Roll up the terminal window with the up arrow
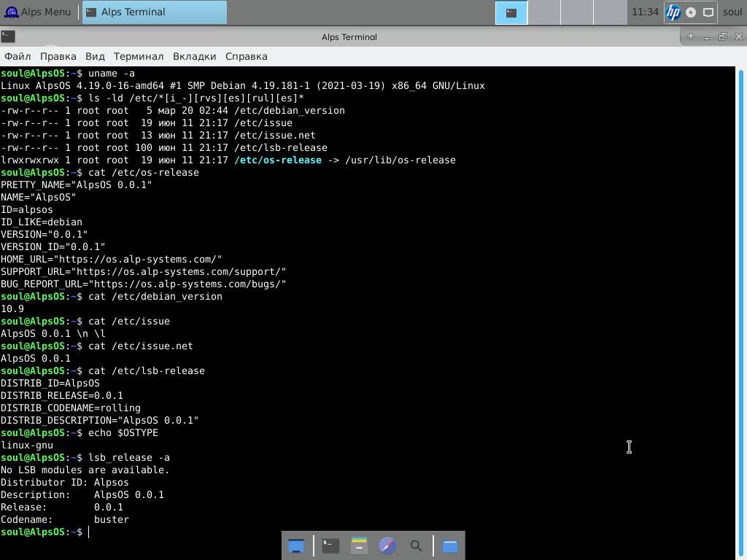This screenshot has height=560, width=747. pos(691,36)
